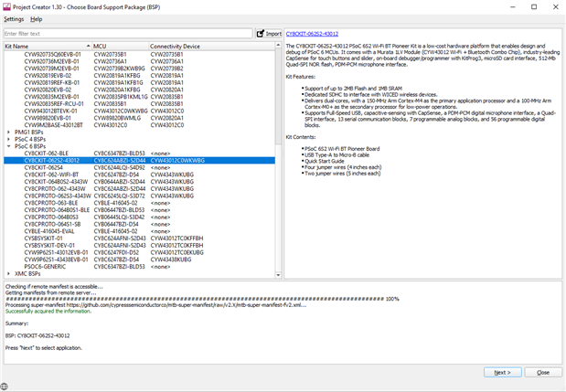566x392 pixels.
Task: Click the 'Successfully acquired the information.' log line
Action: pos(48,312)
